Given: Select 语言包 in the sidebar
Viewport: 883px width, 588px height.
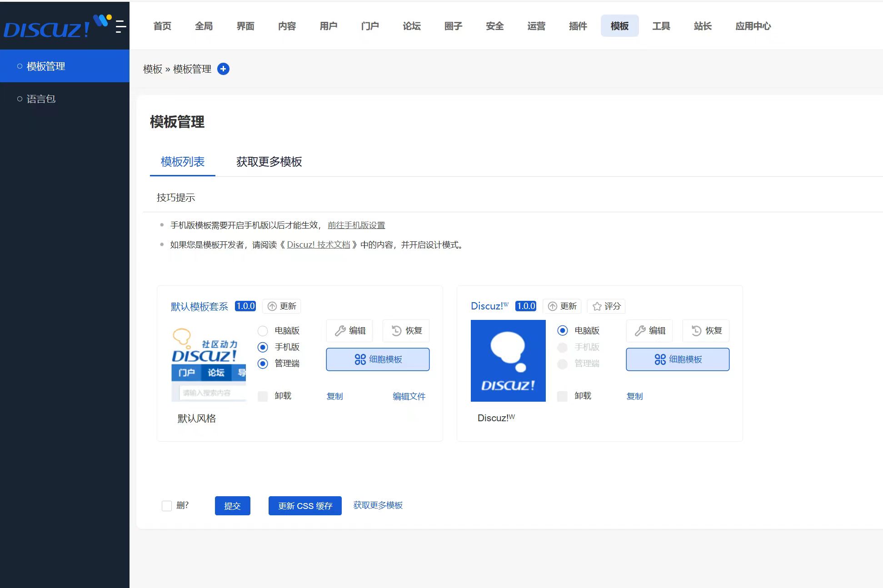Looking at the screenshot, I should (x=65, y=99).
